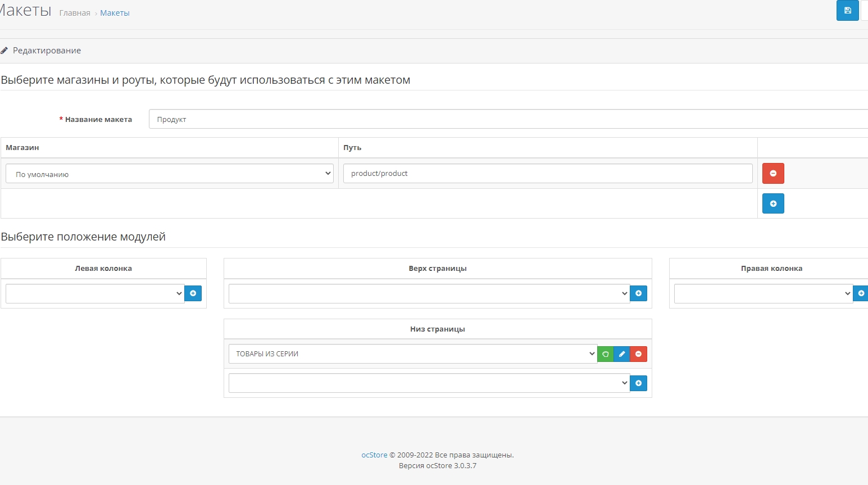
Task: Expand the Верх страницы module dropdown
Action: point(429,293)
